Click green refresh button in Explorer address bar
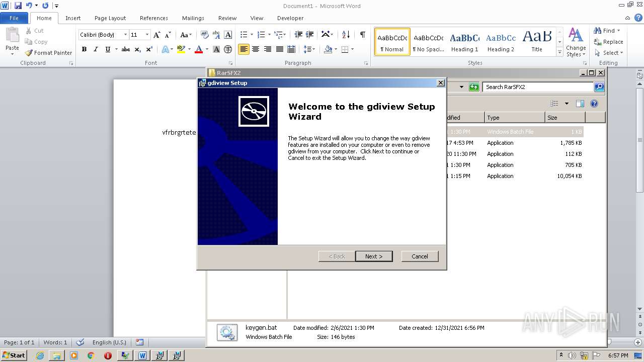 [x=473, y=87]
